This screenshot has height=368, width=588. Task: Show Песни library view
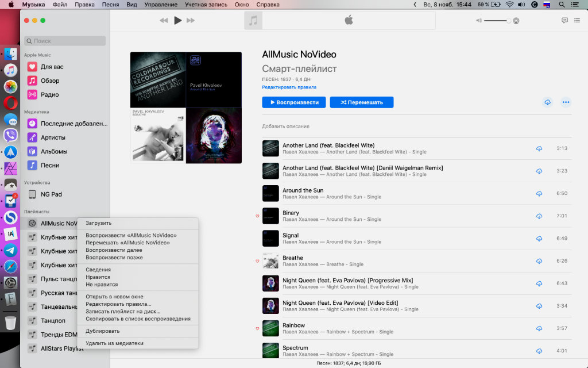pos(65,165)
